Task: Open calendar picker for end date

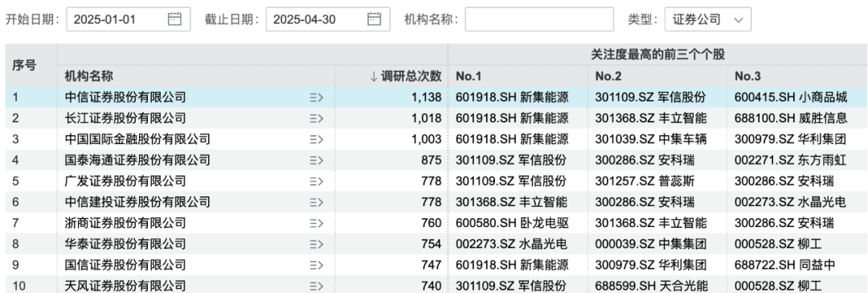Action: [375, 19]
